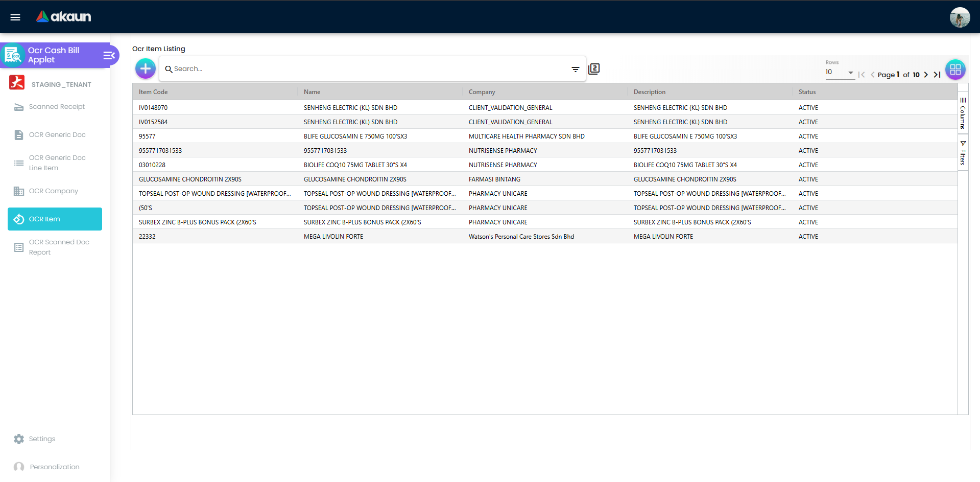Click the Personalization person icon
Screen dimensions: 980x482
pos(19,467)
